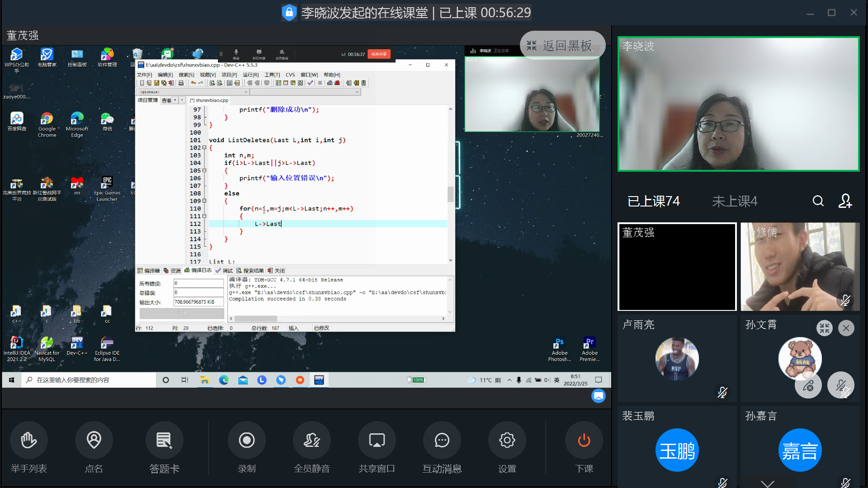Open the raise-hand list (举手列表)
This screenshot has width=868, height=488.
pos(29,440)
